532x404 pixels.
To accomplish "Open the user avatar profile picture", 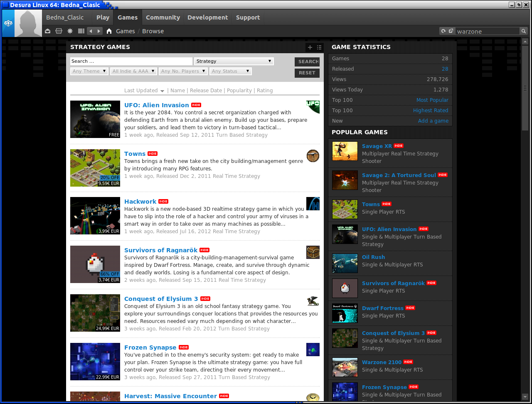I will click(28, 23).
